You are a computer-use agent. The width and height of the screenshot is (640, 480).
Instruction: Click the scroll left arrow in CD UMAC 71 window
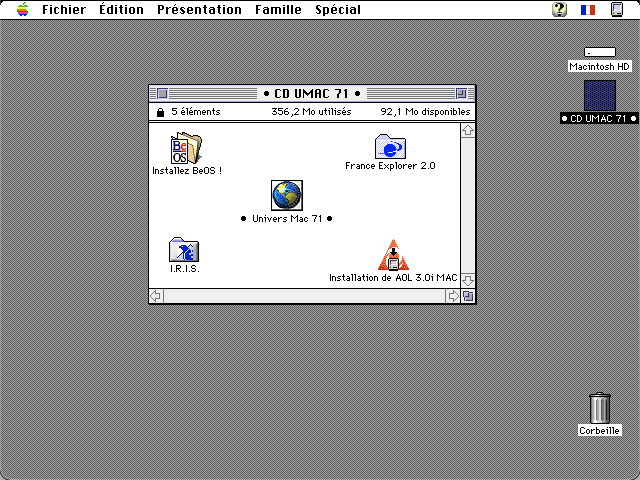click(156, 296)
